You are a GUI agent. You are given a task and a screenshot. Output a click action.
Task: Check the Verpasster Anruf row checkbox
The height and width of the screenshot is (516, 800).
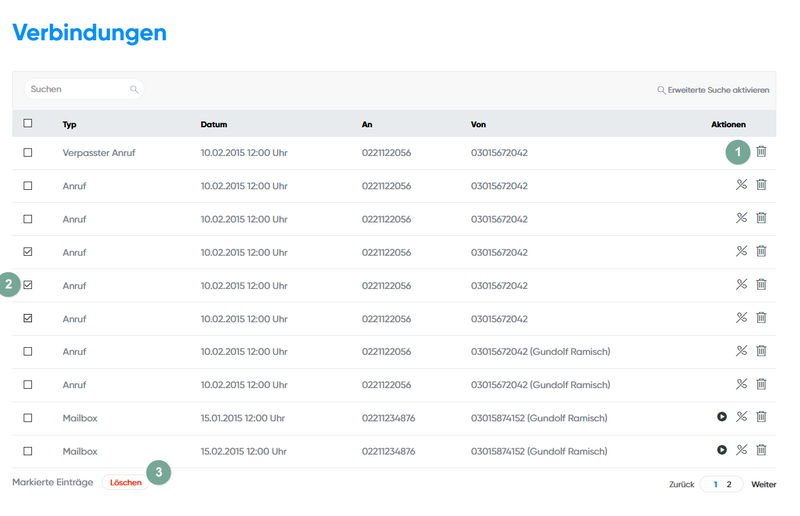click(x=28, y=153)
